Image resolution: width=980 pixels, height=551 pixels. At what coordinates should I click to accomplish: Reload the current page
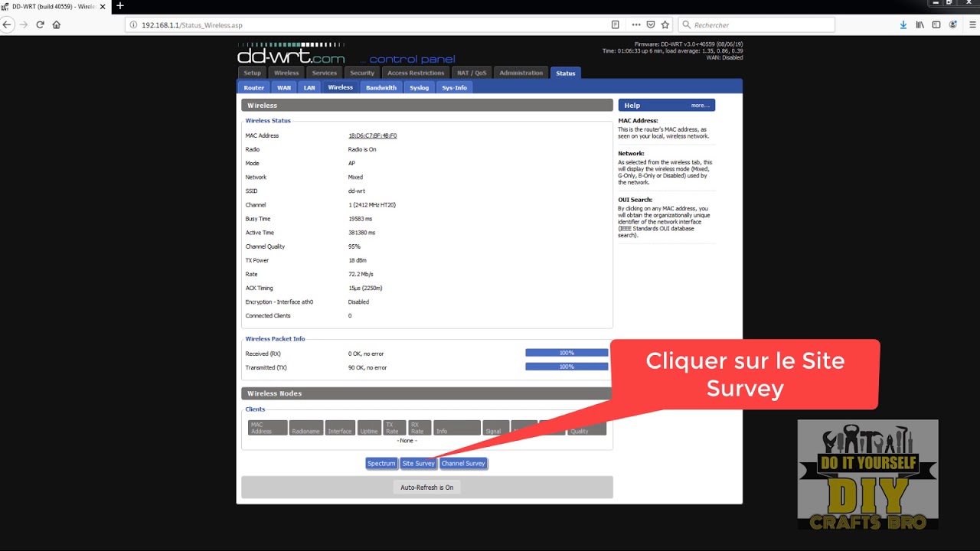pos(40,24)
